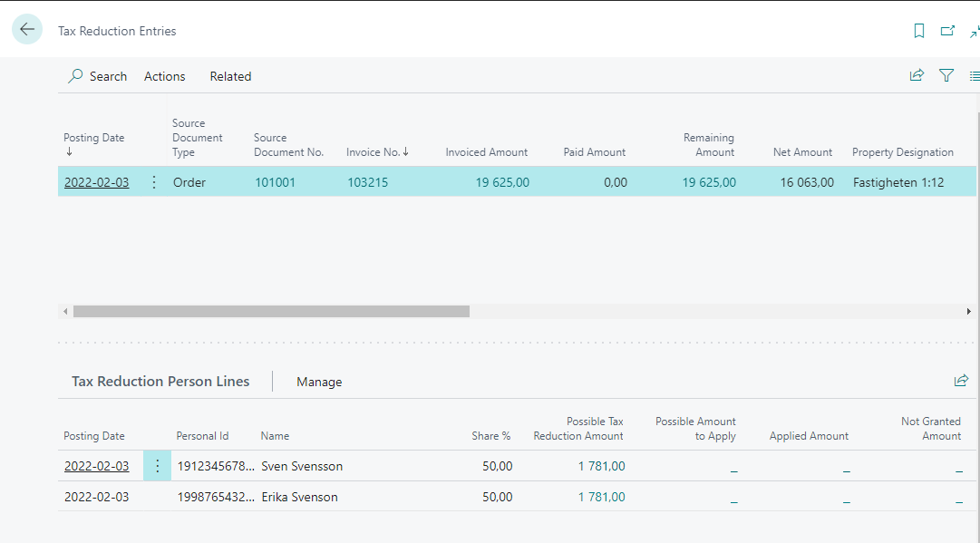Viewport: 980px width, 543px height.
Task: Click the Paid Amount value 0,00
Action: pos(616,182)
